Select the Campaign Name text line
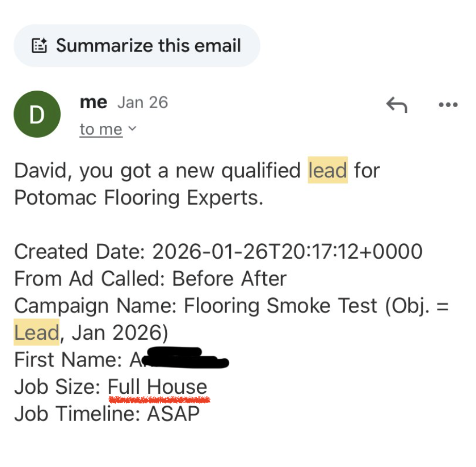The height and width of the screenshot is (467, 476). click(206, 305)
